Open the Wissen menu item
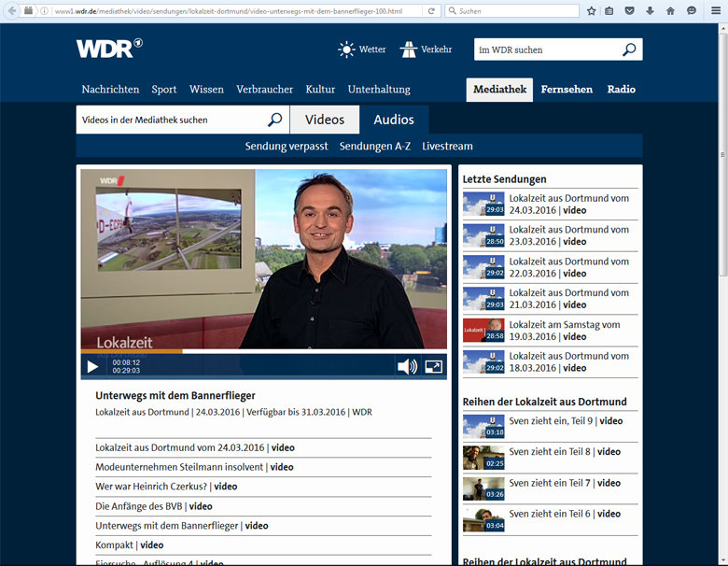Screen dimensions: 728x566 point(206,90)
